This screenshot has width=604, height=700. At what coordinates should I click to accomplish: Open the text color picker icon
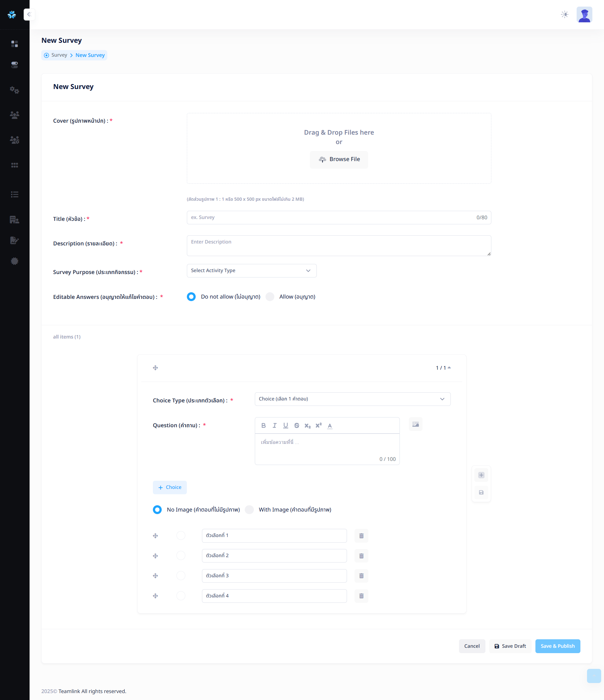tap(330, 426)
